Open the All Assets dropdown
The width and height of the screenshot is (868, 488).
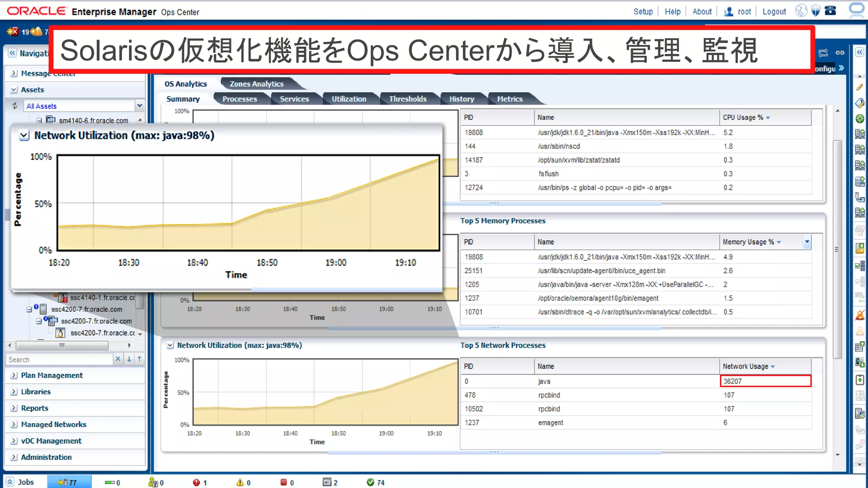click(139, 105)
